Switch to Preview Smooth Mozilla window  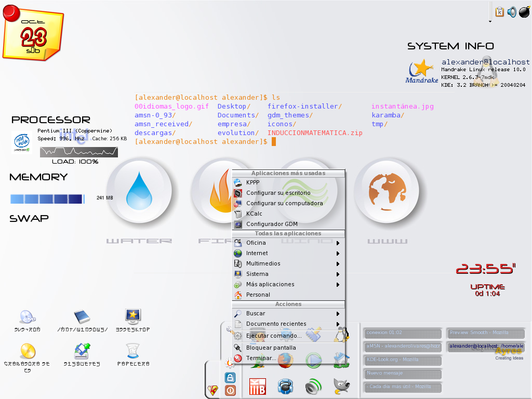coord(486,333)
